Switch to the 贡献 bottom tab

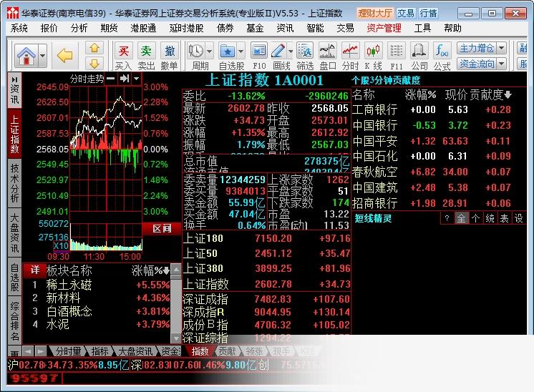228,351
